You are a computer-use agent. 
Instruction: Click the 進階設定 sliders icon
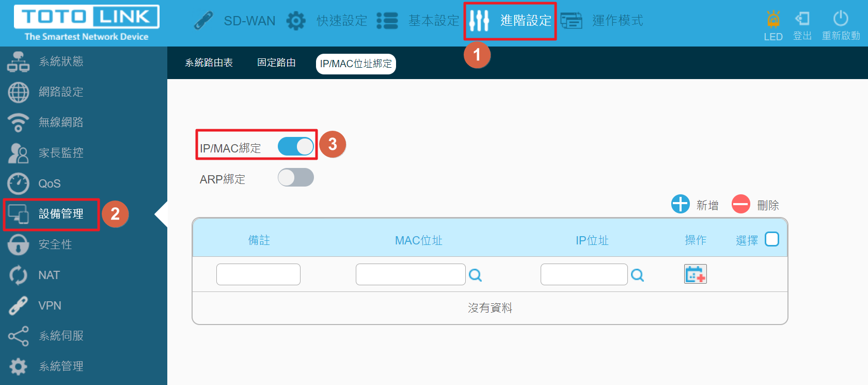pos(479,21)
